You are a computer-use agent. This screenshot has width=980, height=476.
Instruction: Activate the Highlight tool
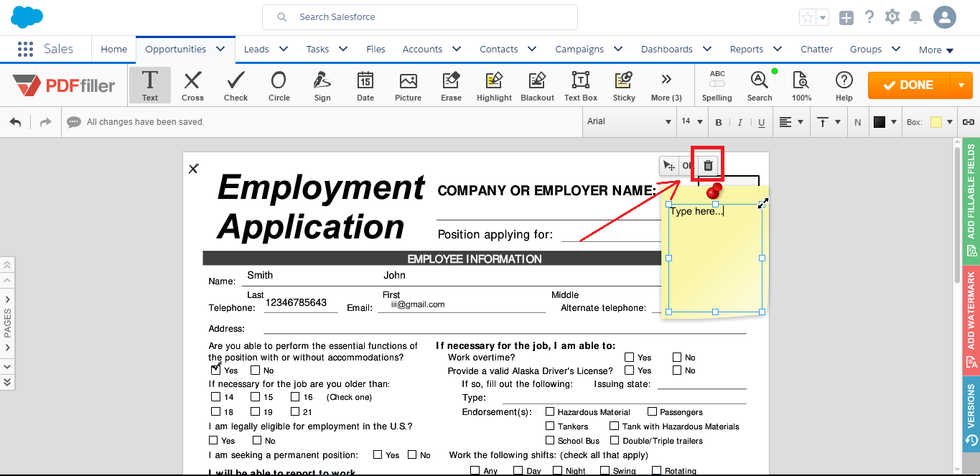(x=494, y=85)
